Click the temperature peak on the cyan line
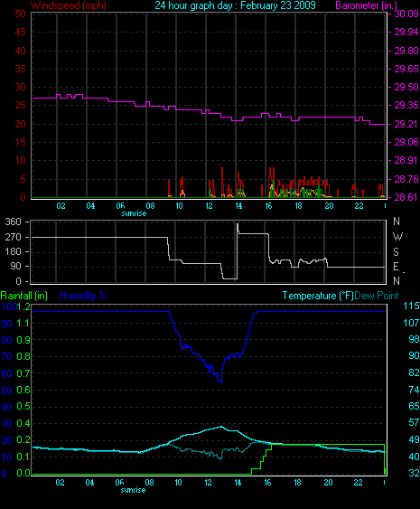 tap(221, 427)
